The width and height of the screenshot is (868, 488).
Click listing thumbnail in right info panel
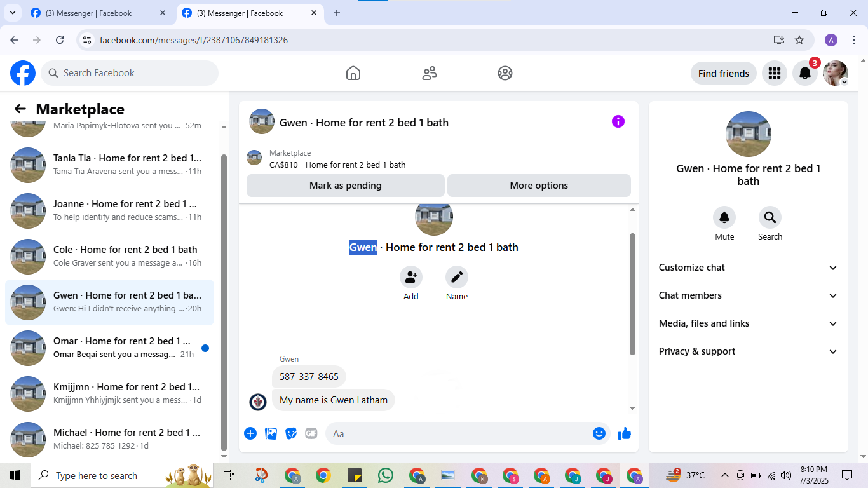point(749,134)
